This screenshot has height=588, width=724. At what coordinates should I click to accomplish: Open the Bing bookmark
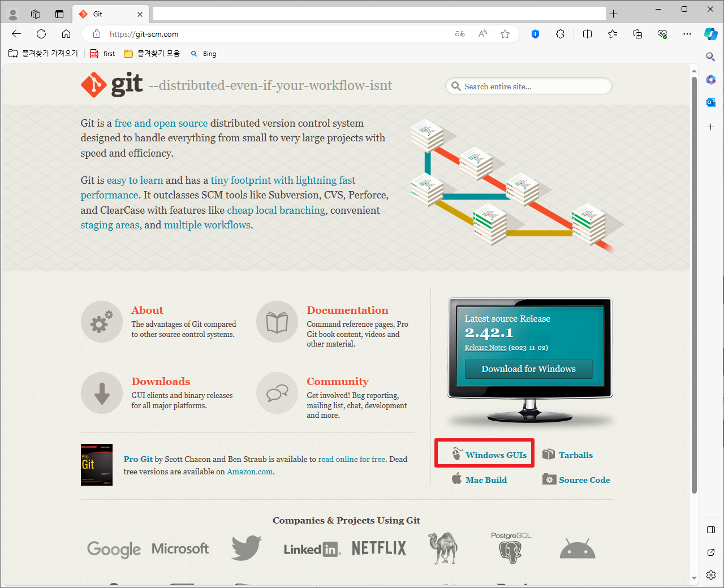click(204, 54)
